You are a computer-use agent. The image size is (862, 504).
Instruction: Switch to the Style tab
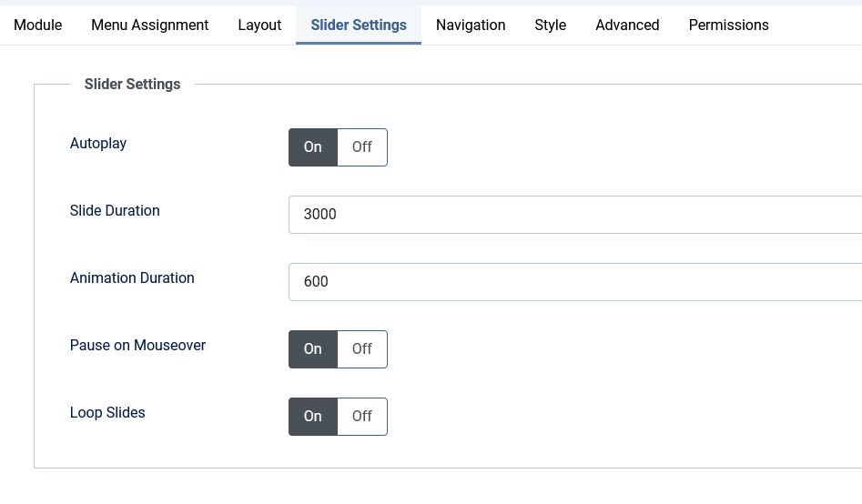pyautogui.click(x=550, y=25)
